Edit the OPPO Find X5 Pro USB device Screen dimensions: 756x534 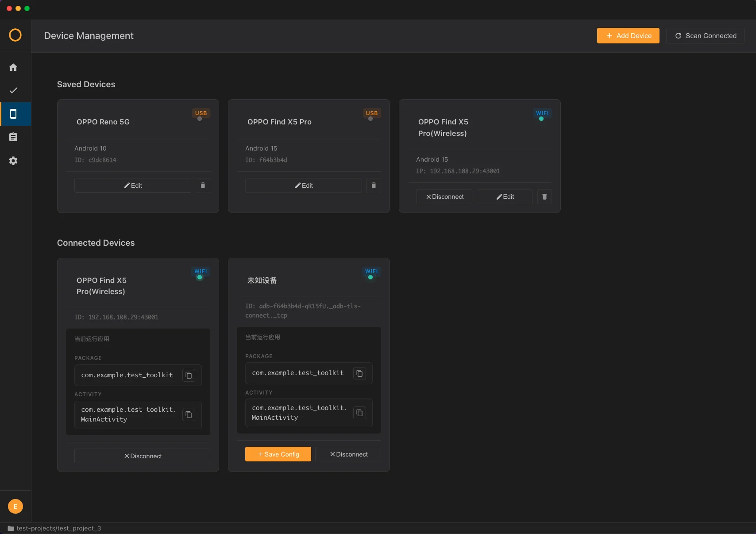(304, 186)
